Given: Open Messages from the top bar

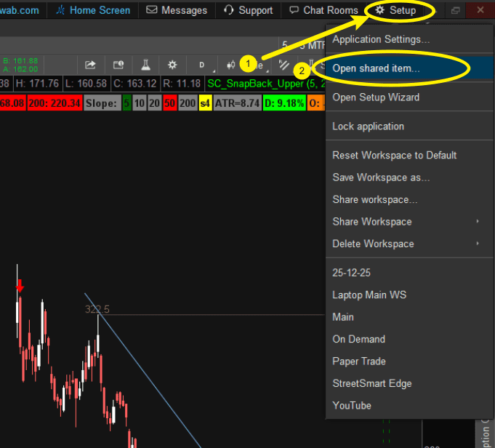Looking at the screenshot, I should click(177, 10).
